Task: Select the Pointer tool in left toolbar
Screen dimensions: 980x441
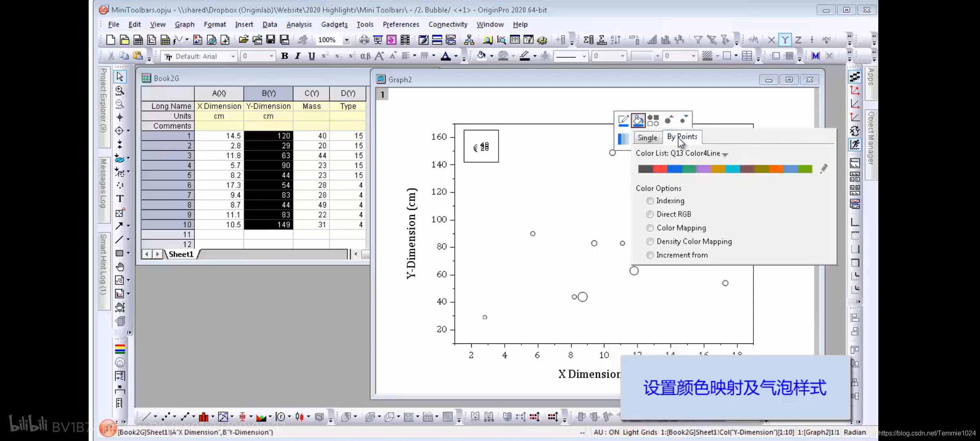Action: click(x=120, y=76)
